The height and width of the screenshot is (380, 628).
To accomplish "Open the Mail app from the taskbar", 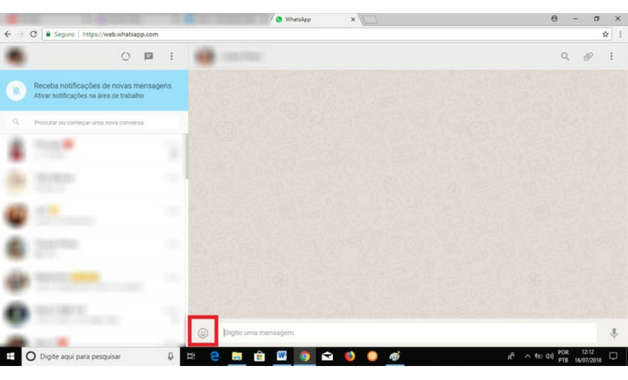I will (327, 356).
